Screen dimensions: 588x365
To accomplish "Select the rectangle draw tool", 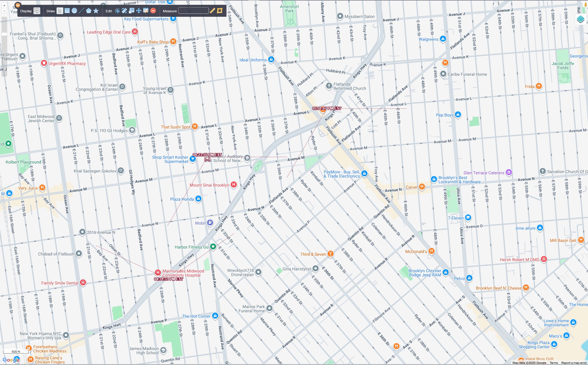I will [67, 11].
